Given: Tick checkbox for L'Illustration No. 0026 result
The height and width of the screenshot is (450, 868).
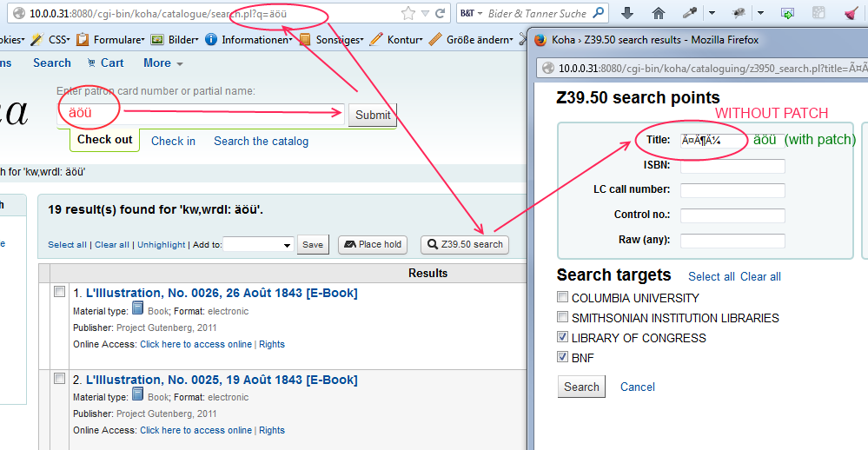Looking at the screenshot, I should point(60,292).
